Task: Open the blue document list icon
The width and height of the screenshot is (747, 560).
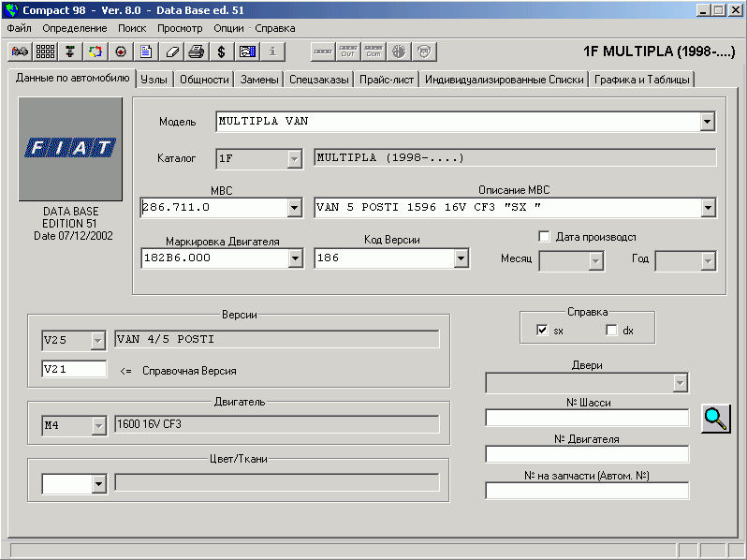Action: pos(146,52)
